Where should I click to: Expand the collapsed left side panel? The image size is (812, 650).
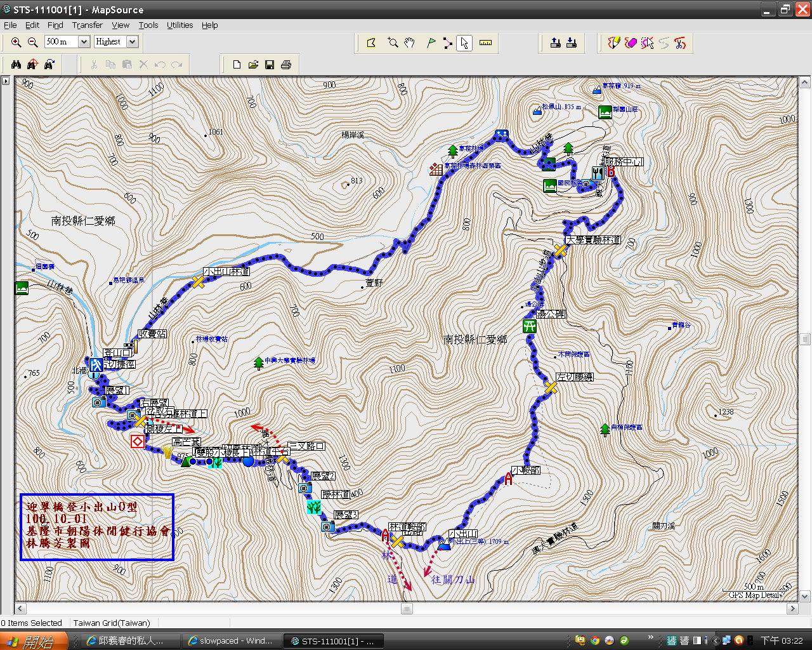click(6, 81)
